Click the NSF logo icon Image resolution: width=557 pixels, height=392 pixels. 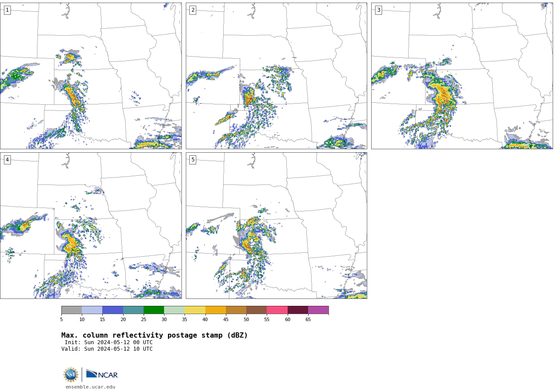[x=71, y=375]
